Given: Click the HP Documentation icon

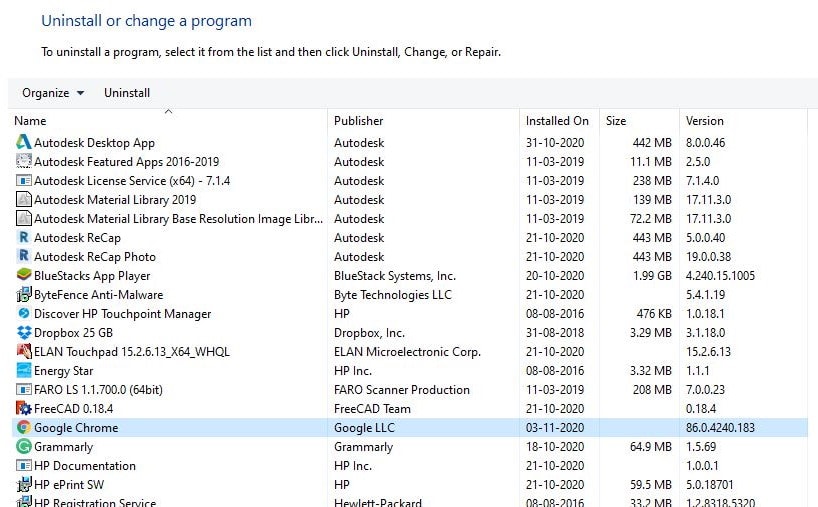Looking at the screenshot, I should (23, 465).
